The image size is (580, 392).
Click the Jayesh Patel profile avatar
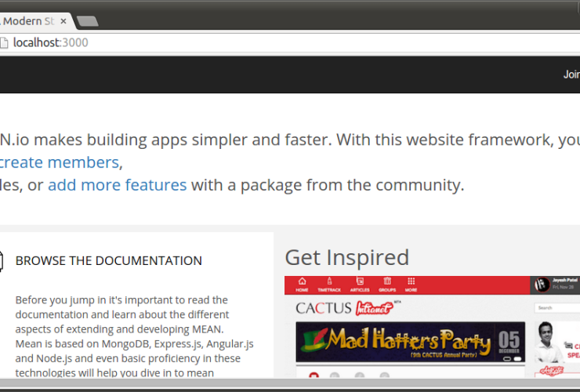point(541,285)
